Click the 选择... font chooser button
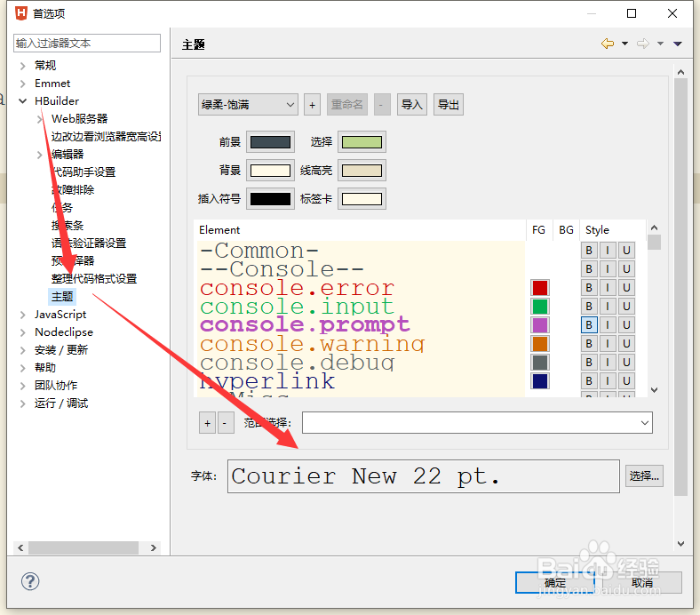This screenshot has height=615, width=700. (644, 476)
